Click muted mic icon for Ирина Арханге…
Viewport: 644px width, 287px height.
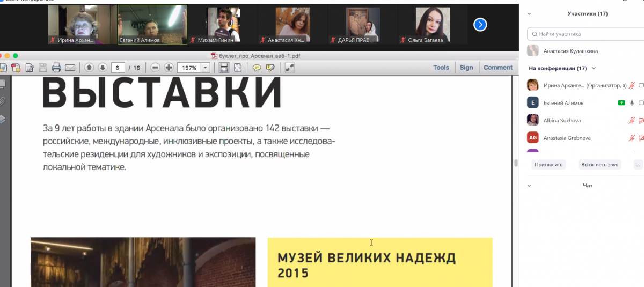(x=632, y=85)
